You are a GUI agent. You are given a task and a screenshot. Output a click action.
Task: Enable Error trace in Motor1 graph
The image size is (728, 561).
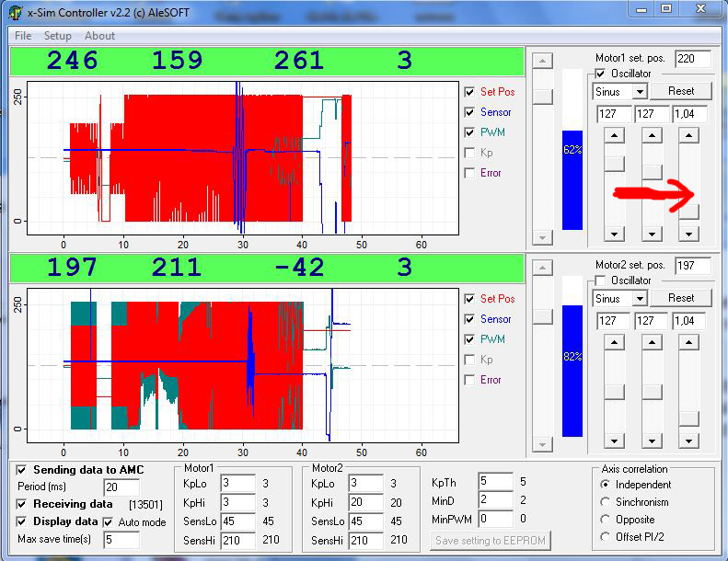[469, 173]
